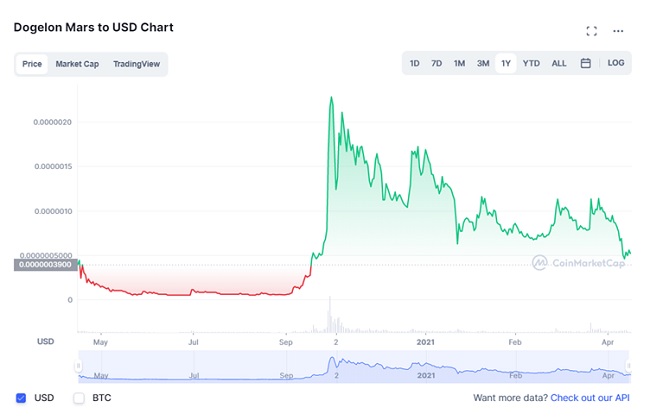
Task: Select the YTD time range
Action: (x=532, y=63)
